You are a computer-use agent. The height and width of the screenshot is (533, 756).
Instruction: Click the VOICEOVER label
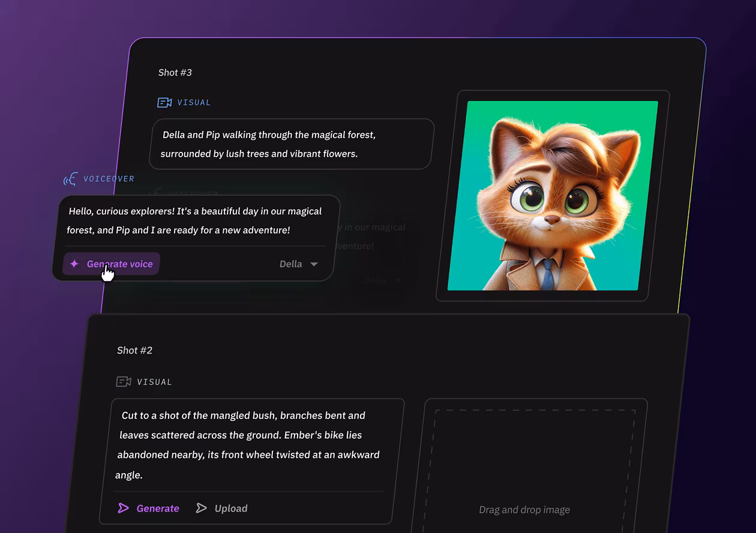(109, 179)
